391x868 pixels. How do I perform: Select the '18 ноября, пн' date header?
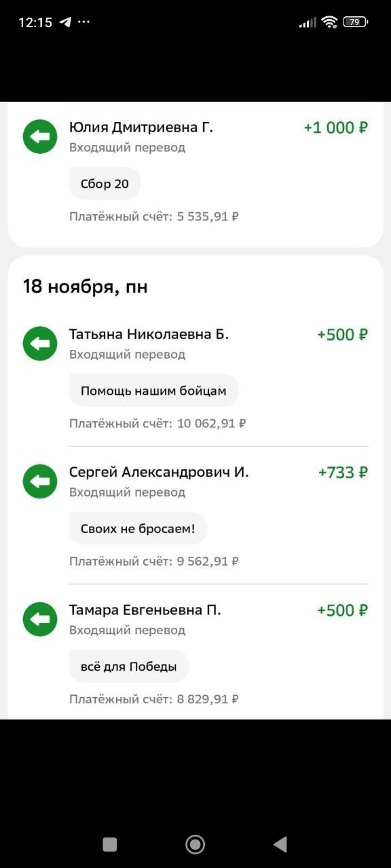coord(86,287)
